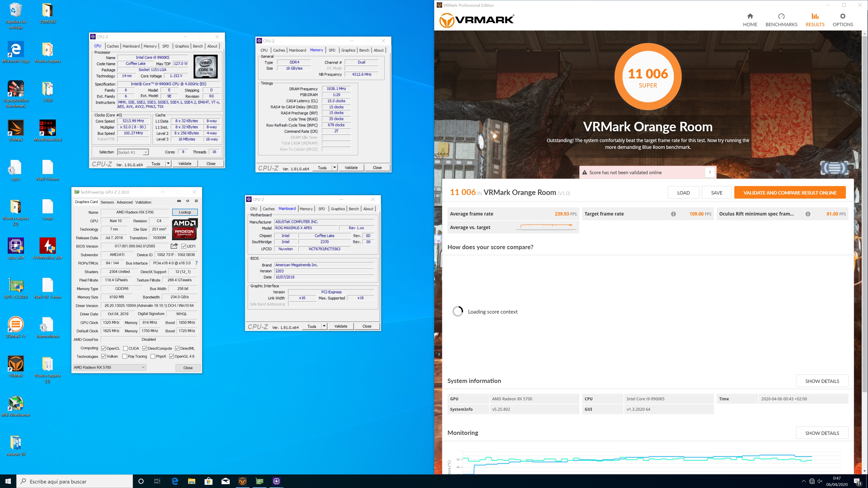Viewport: 868px width, 488px height.
Task: Take GPU-Z screenshot with camera icon
Action: coord(179,201)
